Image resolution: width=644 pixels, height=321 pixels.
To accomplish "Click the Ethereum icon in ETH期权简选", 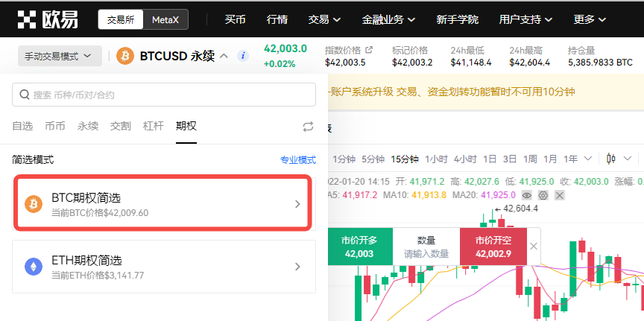I will [x=34, y=267].
